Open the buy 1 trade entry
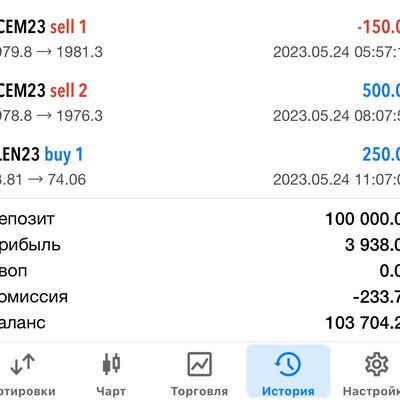 [x=200, y=166]
